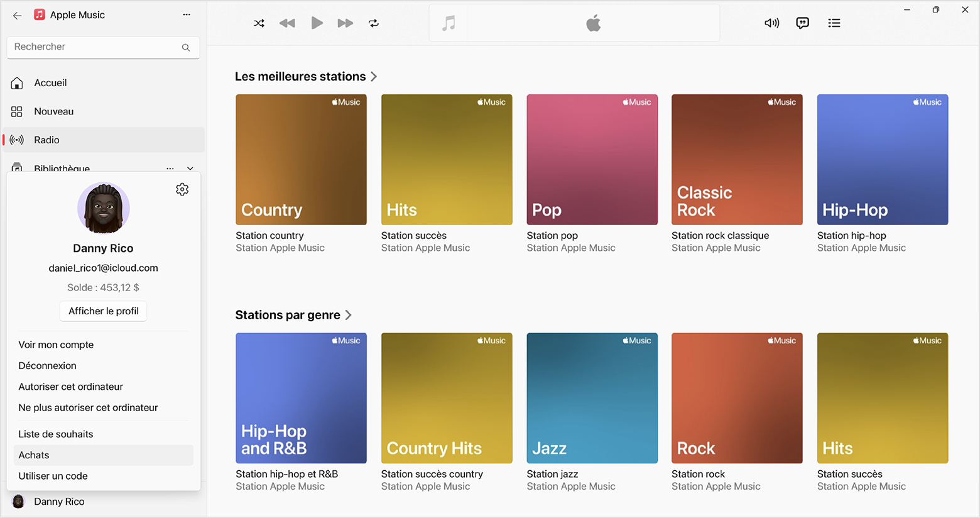Image resolution: width=980 pixels, height=518 pixels.
Task: Toggle shuffle playback
Action: [259, 23]
